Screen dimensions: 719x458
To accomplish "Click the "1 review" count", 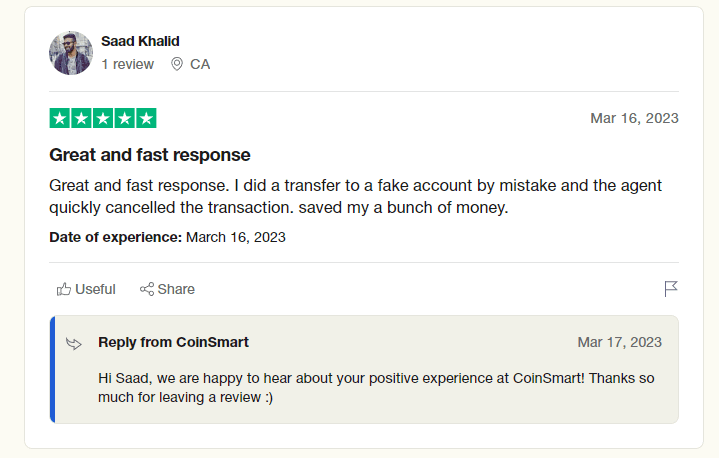I will pyautogui.click(x=128, y=64).
